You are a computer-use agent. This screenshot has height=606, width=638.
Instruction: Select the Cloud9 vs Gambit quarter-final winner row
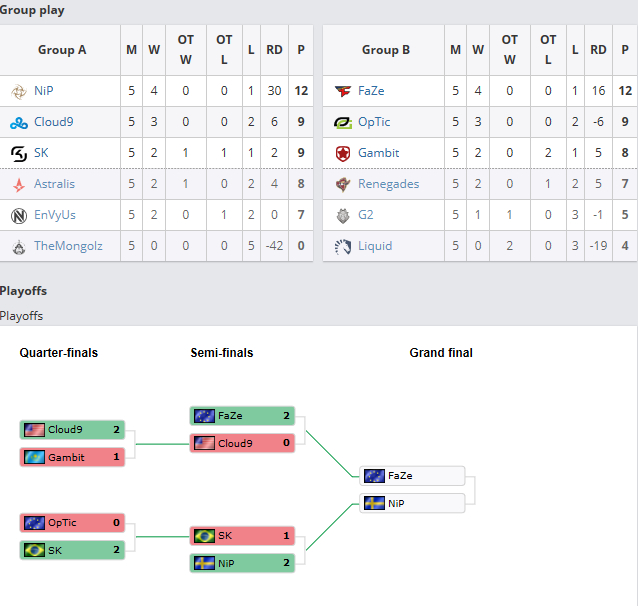[72, 430]
